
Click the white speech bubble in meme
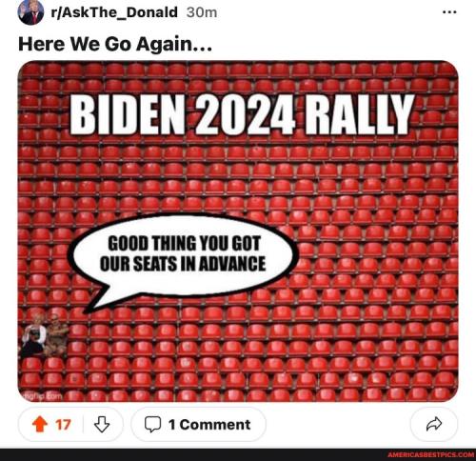(183, 259)
